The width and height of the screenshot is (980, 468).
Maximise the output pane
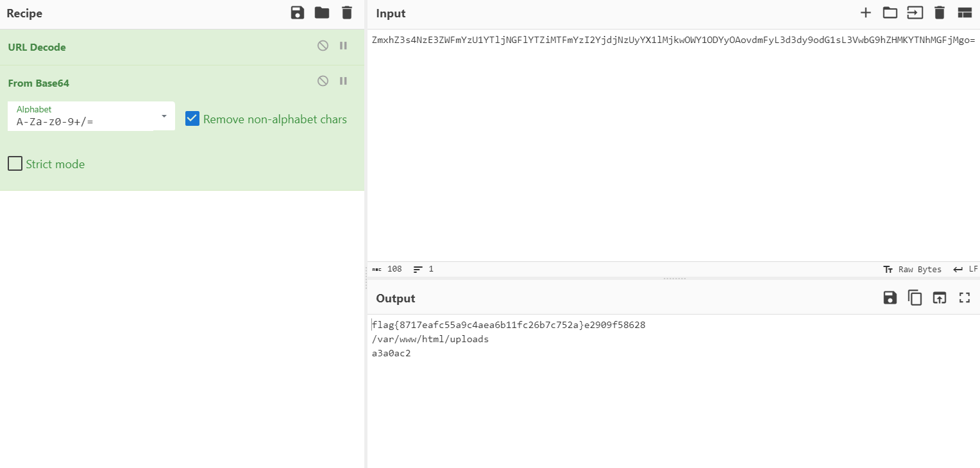(x=965, y=298)
